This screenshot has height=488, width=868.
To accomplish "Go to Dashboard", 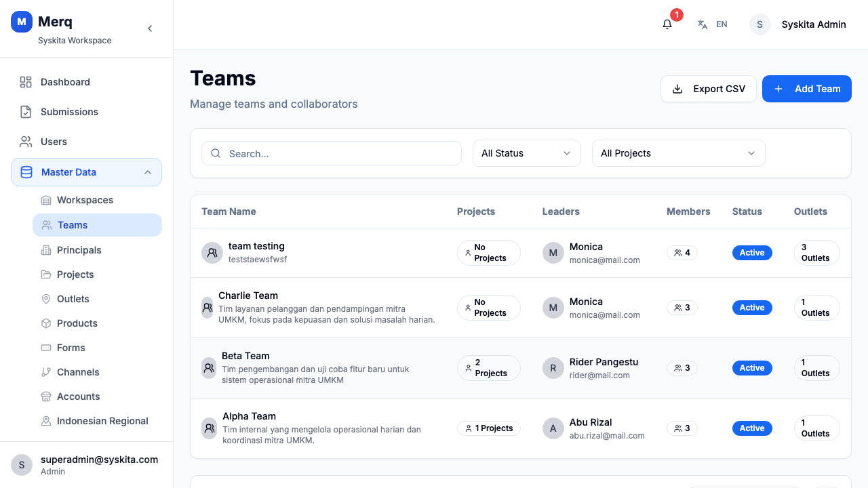I will point(86,82).
